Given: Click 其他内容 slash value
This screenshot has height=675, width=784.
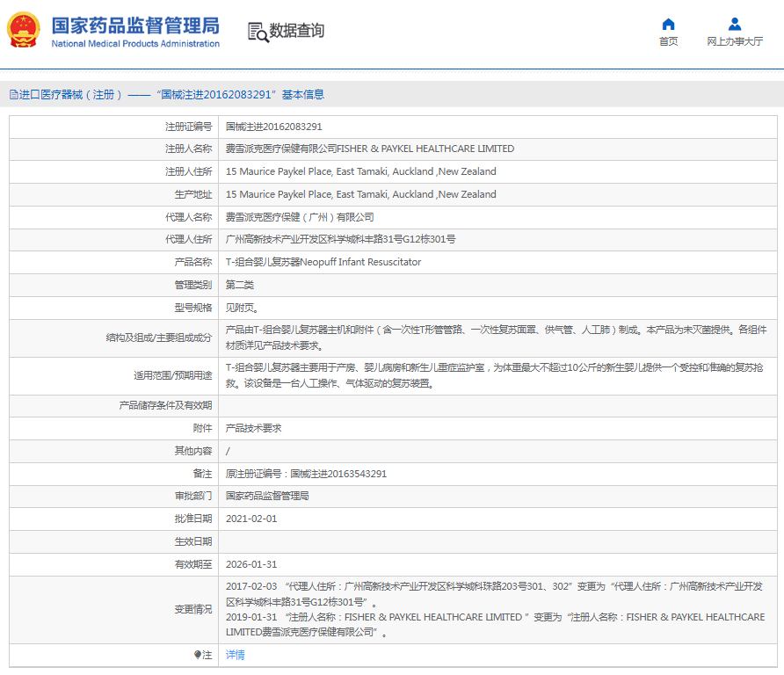Looking at the screenshot, I should [228, 451].
